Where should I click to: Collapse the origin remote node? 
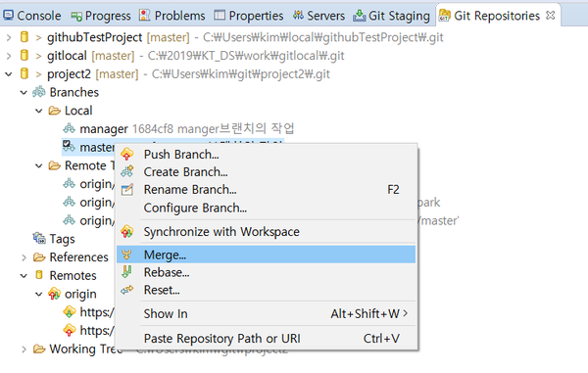click(x=39, y=295)
